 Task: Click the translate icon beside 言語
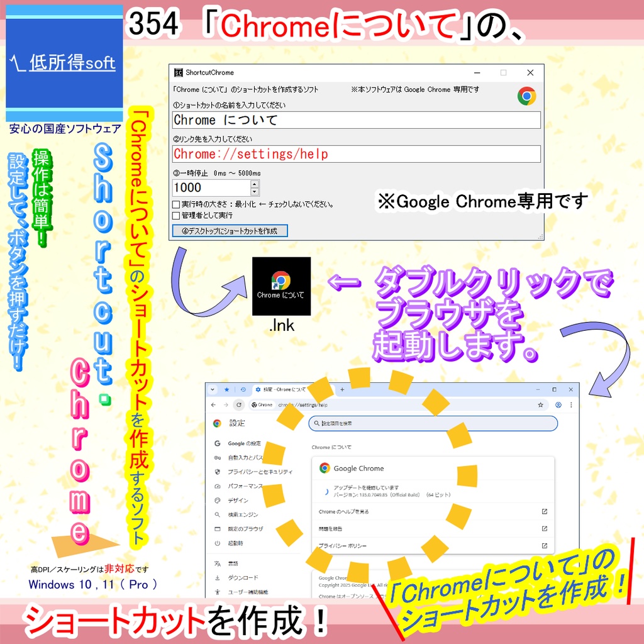(217, 564)
